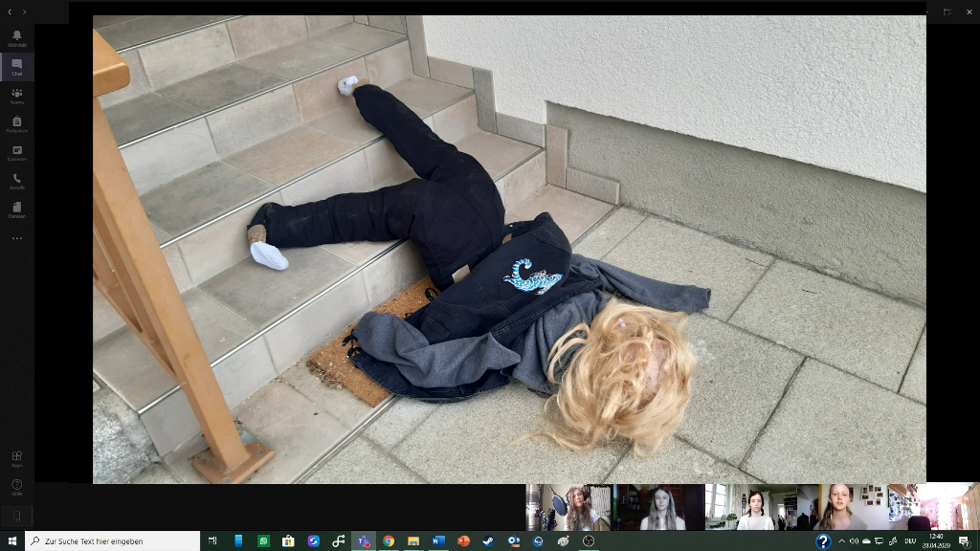Screen dimensions: 980x551
Task: Open Aufgaben (assignments) in the sidebar
Action: coord(16,124)
